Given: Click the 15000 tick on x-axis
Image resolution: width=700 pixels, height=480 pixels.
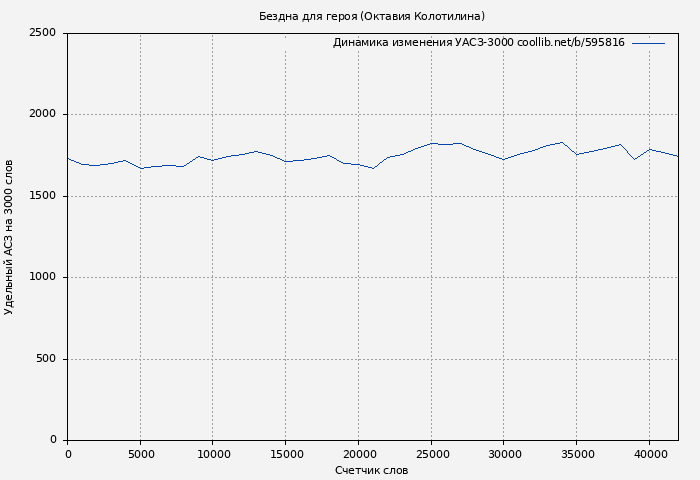Looking at the screenshot, I should 286,454.
